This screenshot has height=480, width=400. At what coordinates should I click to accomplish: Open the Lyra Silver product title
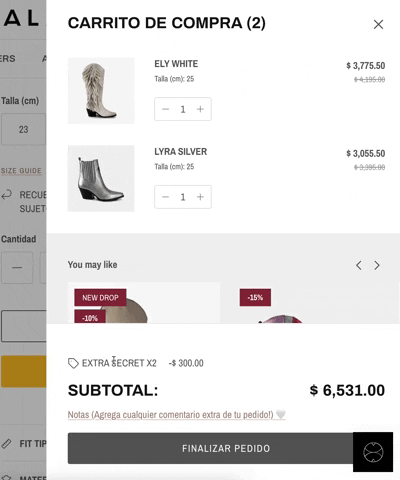point(181,152)
